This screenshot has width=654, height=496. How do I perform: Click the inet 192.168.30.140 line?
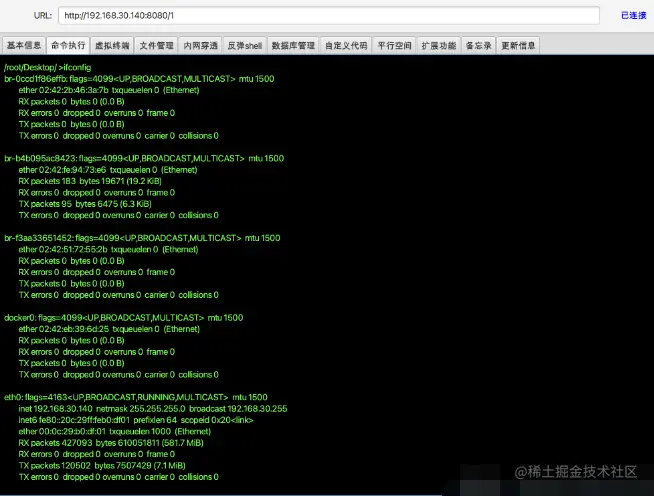(153, 409)
